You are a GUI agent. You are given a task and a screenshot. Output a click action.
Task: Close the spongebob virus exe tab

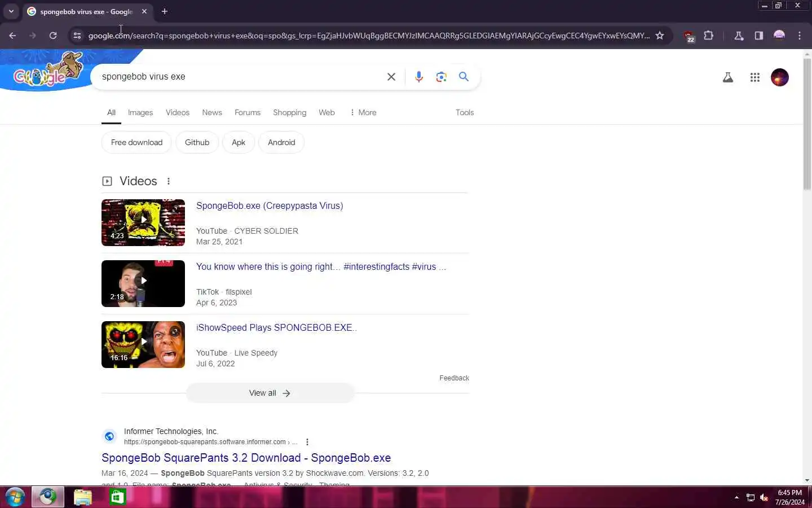pos(144,11)
